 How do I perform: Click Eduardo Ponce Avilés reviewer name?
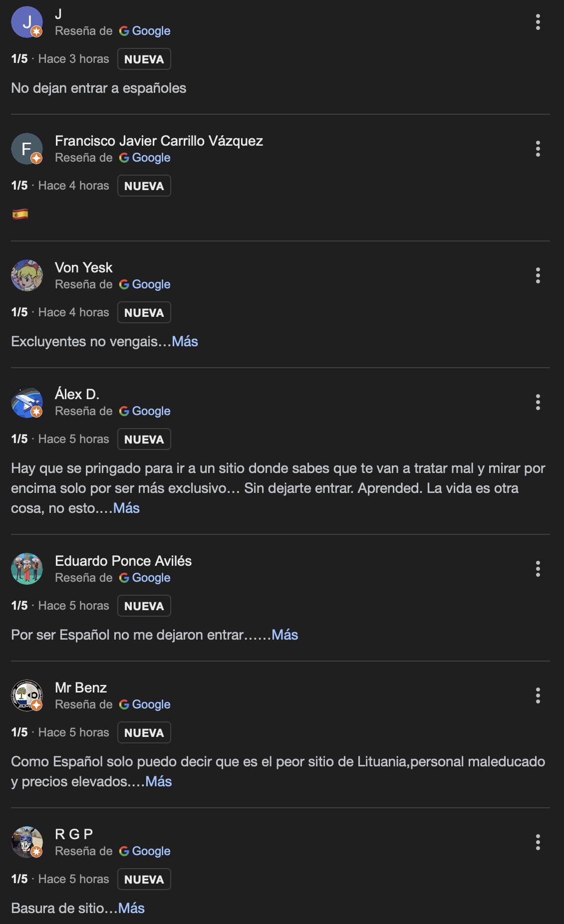[x=123, y=561]
